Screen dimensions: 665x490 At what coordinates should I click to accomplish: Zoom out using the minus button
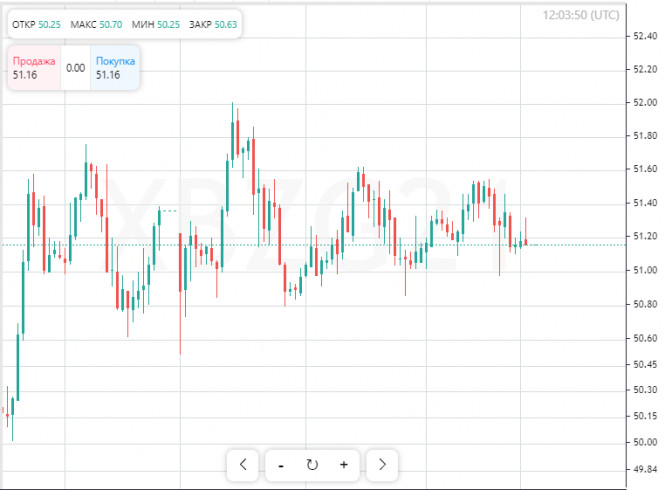click(x=281, y=465)
